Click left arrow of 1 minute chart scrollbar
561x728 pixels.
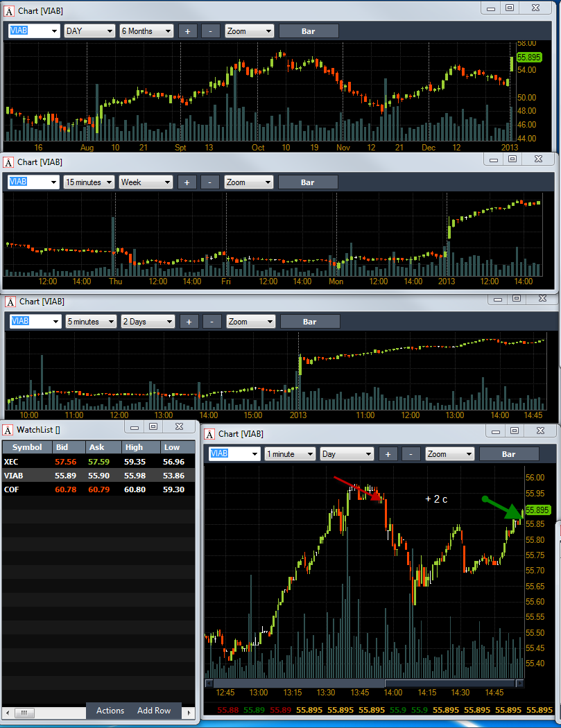209,683
